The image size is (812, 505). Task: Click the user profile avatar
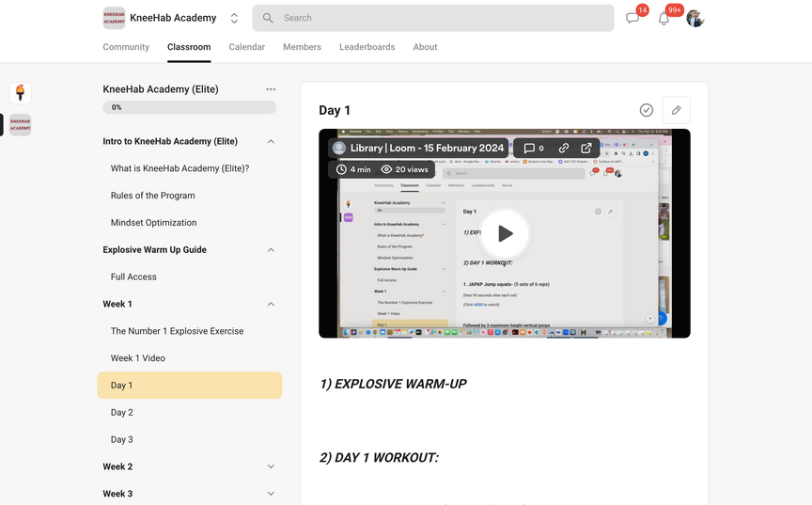coord(695,18)
